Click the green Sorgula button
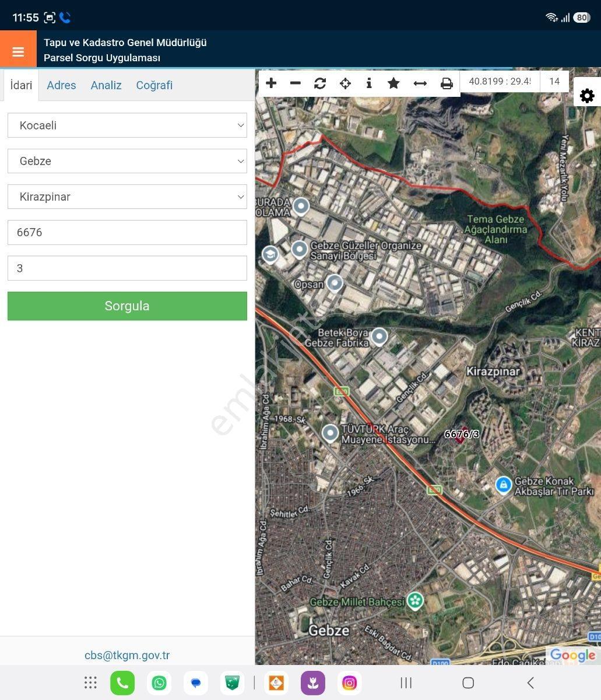 [127, 306]
